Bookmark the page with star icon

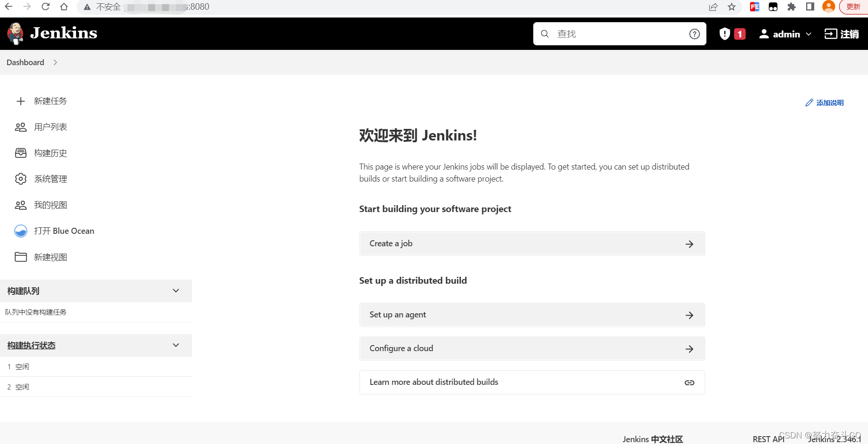pyautogui.click(x=732, y=6)
